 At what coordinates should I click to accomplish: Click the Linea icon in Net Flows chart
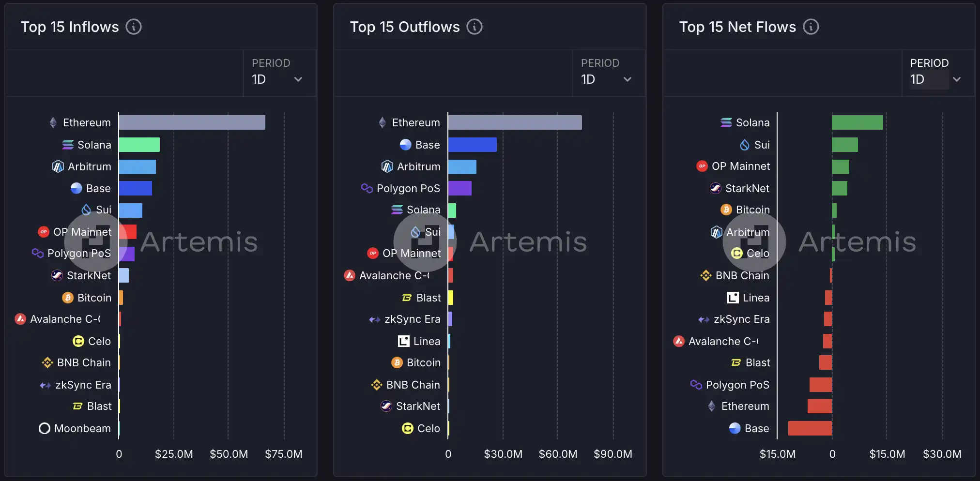click(733, 298)
